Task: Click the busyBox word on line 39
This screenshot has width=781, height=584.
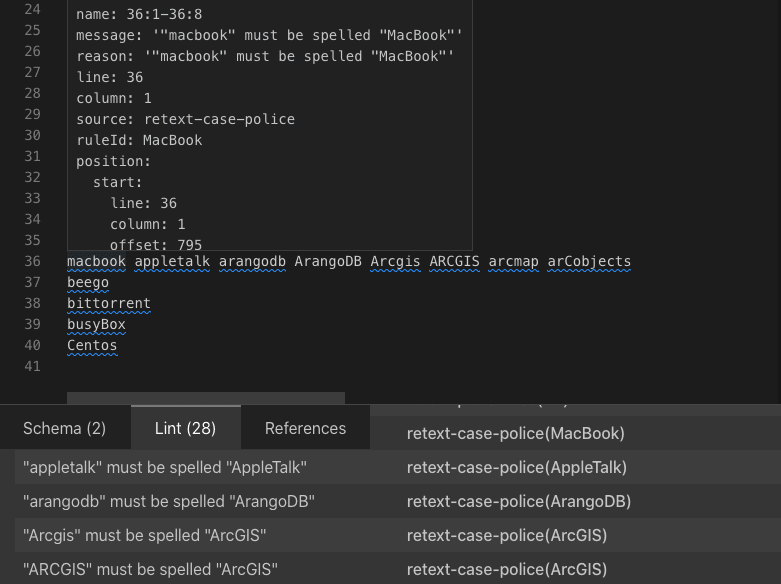Action: [96, 324]
